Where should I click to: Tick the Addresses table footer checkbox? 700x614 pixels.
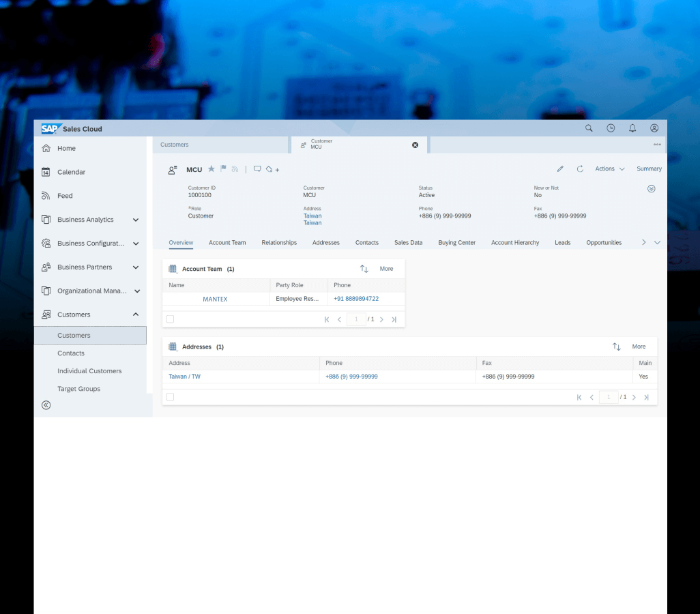coord(170,397)
